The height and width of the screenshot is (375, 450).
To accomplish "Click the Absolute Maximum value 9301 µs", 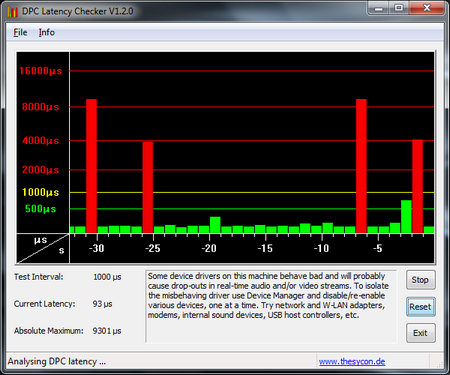I will pyautogui.click(x=107, y=331).
